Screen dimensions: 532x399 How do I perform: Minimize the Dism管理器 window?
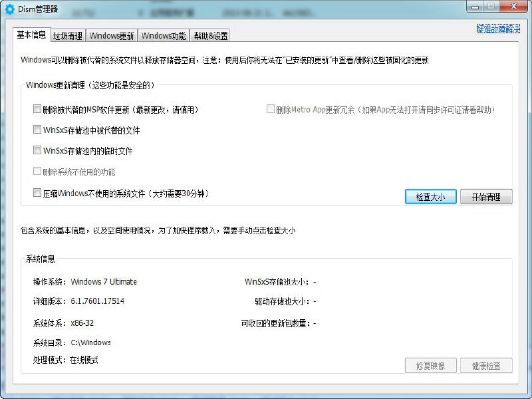pyautogui.click(x=474, y=6)
